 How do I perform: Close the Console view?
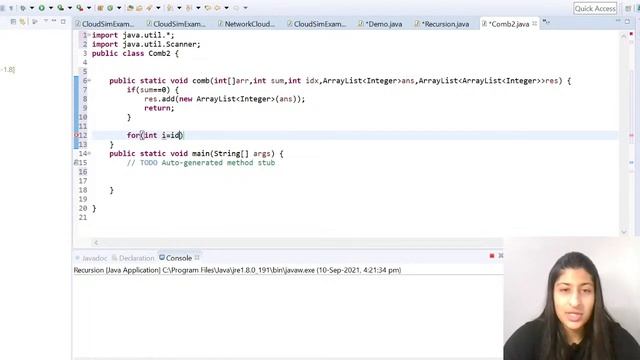coord(198,258)
